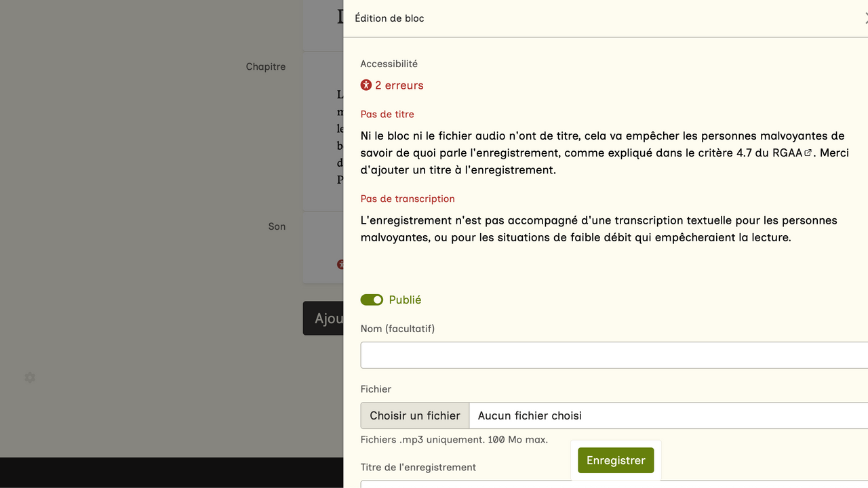Click the 2 erreurs text
868x488 pixels.
399,85
